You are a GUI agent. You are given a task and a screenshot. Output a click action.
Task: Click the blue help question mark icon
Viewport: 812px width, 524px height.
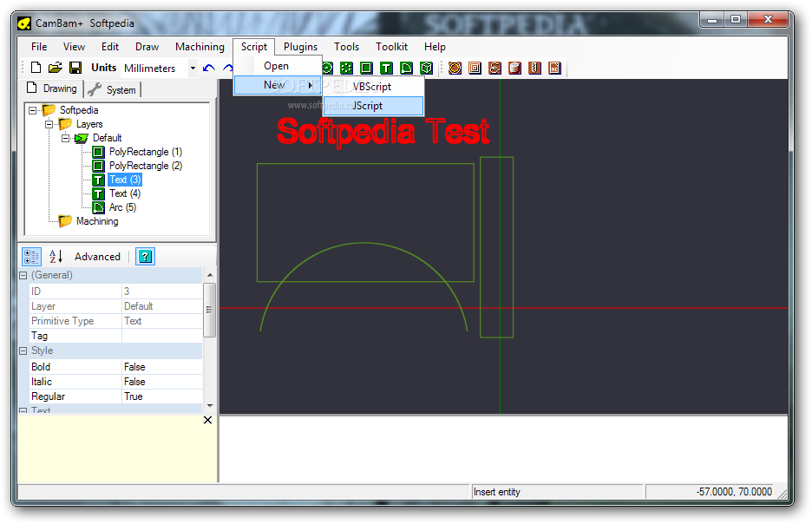(x=145, y=256)
